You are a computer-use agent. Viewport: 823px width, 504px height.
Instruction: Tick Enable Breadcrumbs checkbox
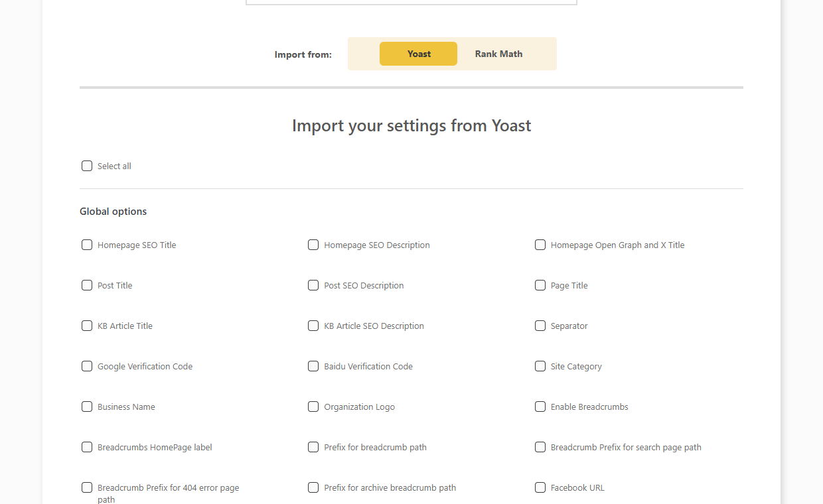pyautogui.click(x=540, y=407)
